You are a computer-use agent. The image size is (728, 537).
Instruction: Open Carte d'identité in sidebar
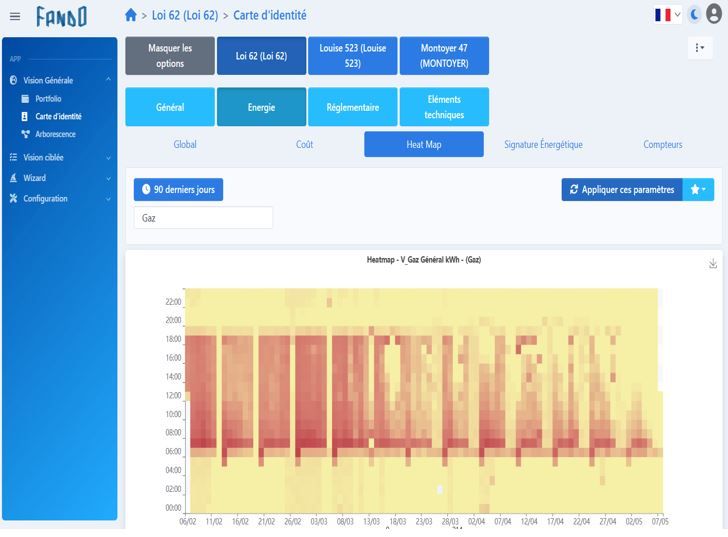(x=58, y=116)
